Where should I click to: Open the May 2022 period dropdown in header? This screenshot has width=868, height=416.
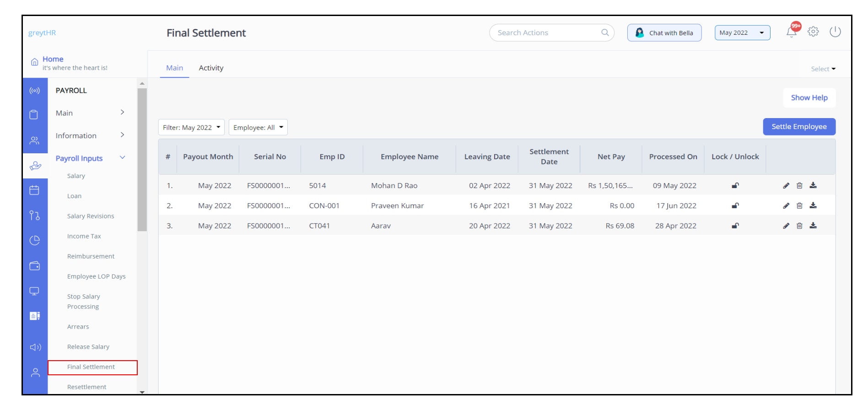point(742,32)
